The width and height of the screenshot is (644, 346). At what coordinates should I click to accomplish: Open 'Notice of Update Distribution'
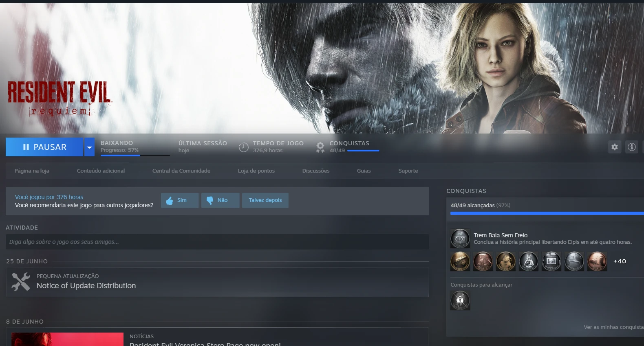point(86,286)
